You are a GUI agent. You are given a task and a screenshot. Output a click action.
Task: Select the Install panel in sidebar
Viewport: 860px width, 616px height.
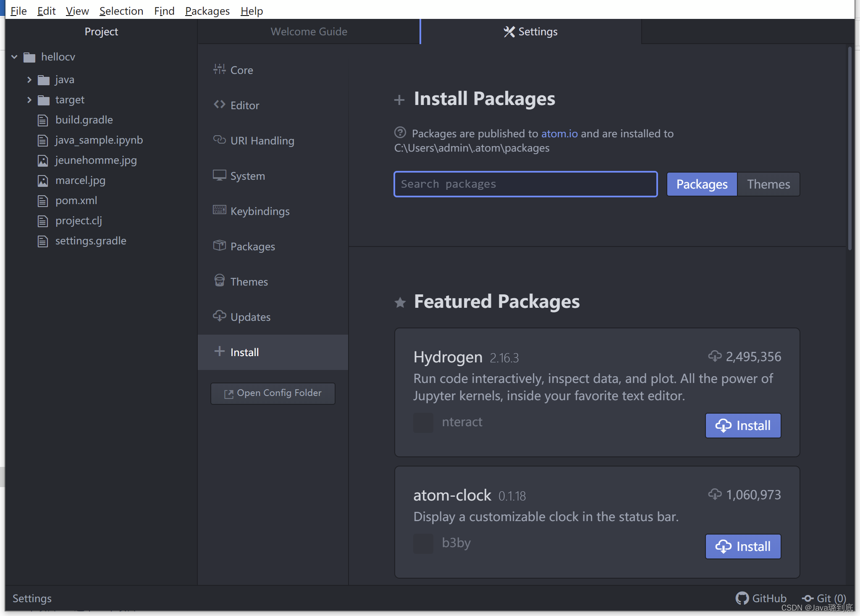273,352
